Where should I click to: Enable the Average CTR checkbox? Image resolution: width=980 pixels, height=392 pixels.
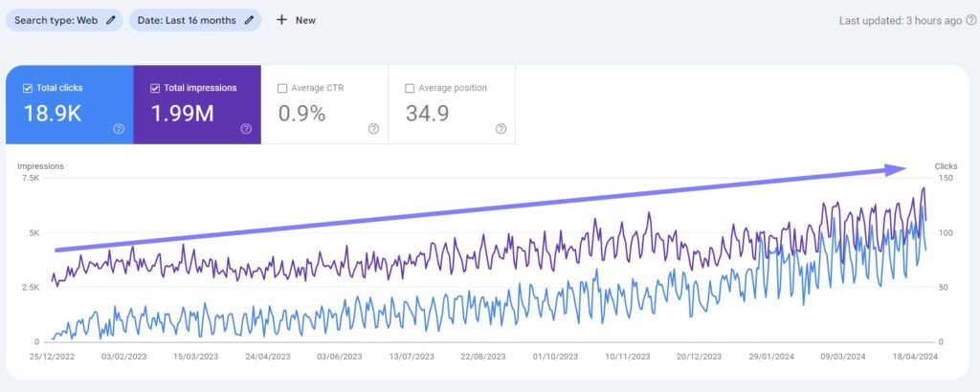pyautogui.click(x=282, y=88)
